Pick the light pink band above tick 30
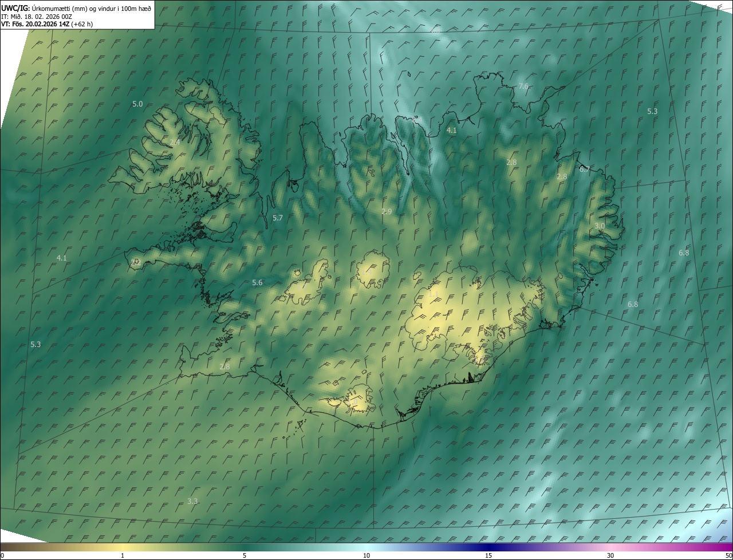The height and width of the screenshot is (560, 733). (x=610, y=547)
